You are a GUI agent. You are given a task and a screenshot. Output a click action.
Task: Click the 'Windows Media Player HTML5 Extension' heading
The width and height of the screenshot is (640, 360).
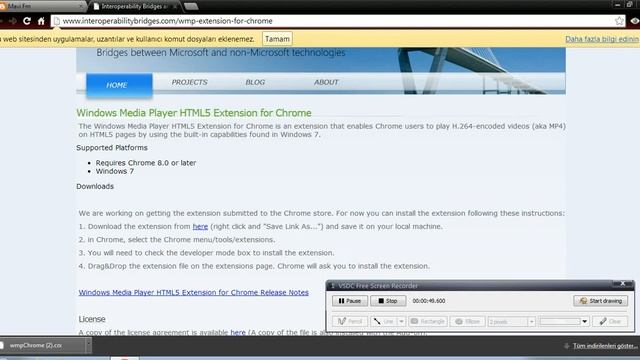pos(194,113)
